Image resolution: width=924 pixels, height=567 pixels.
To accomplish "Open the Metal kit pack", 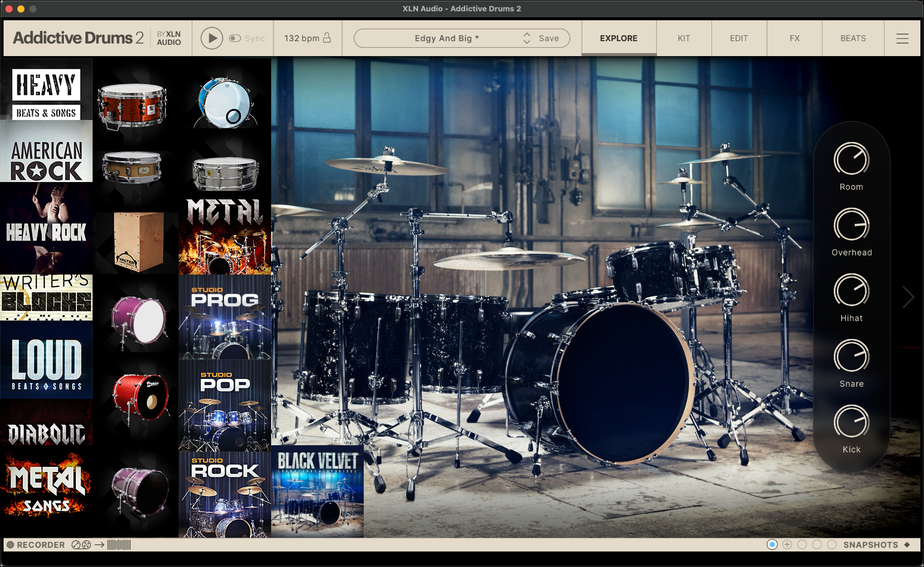I will pyautogui.click(x=225, y=236).
